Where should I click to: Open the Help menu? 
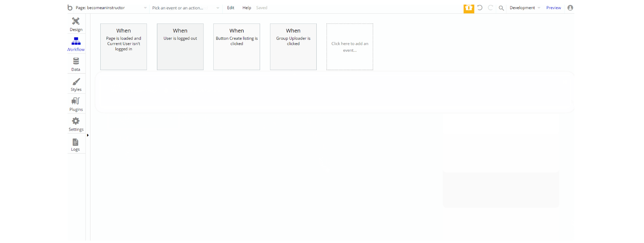pyautogui.click(x=247, y=8)
